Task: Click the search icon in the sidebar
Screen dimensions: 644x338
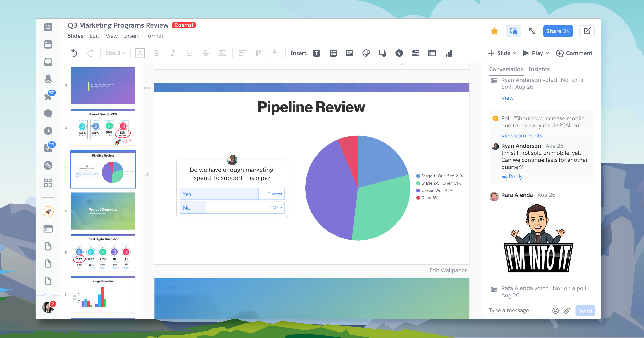Action: tap(48, 27)
